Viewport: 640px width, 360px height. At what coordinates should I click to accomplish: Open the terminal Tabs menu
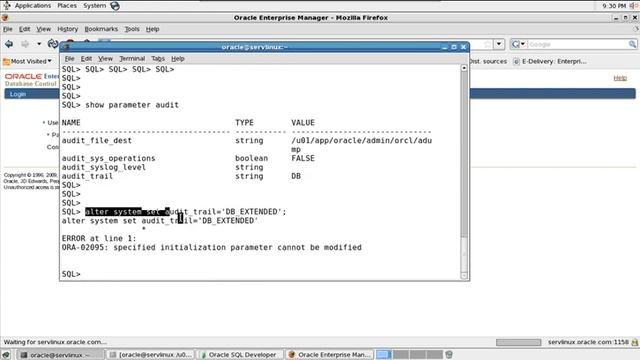pos(158,59)
